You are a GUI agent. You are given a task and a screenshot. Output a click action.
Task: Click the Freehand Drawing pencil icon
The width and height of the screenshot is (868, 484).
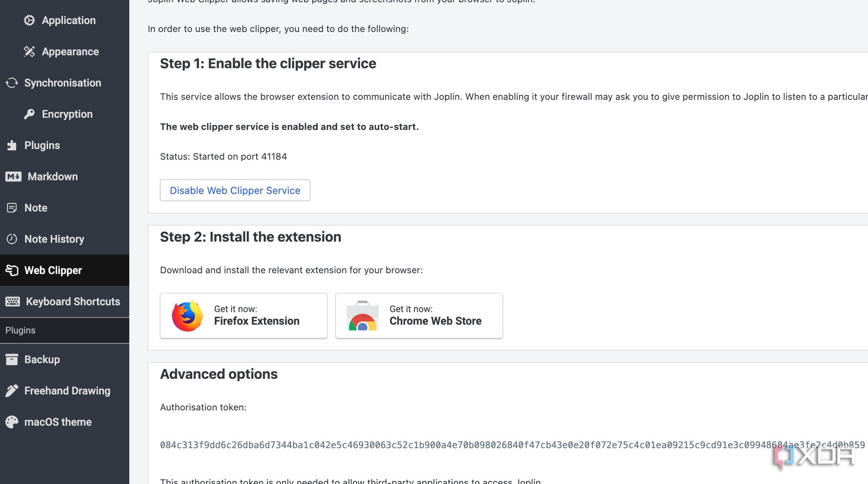pyautogui.click(x=12, y=391)
